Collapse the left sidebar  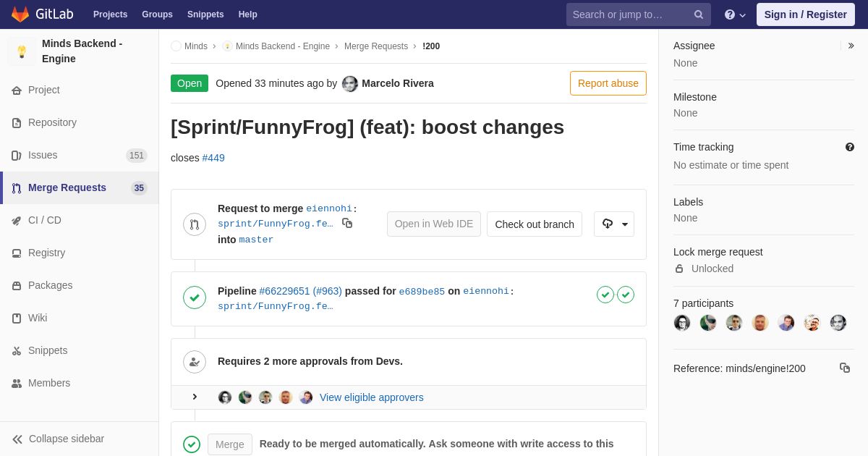[x=58, y=439]
